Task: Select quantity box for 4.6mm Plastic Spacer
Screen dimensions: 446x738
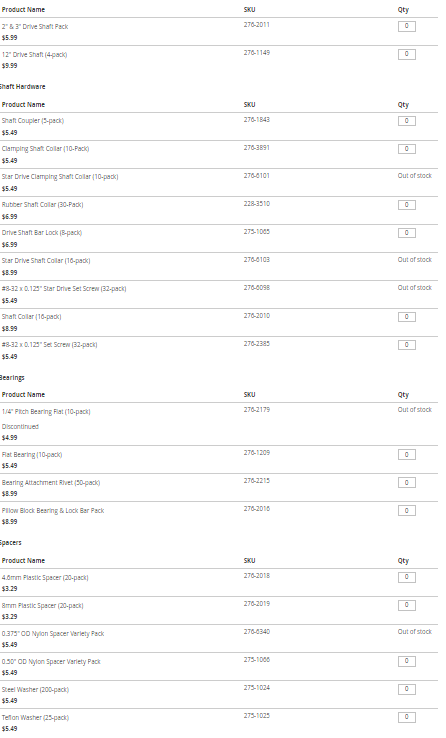Action: click(406, 578)
